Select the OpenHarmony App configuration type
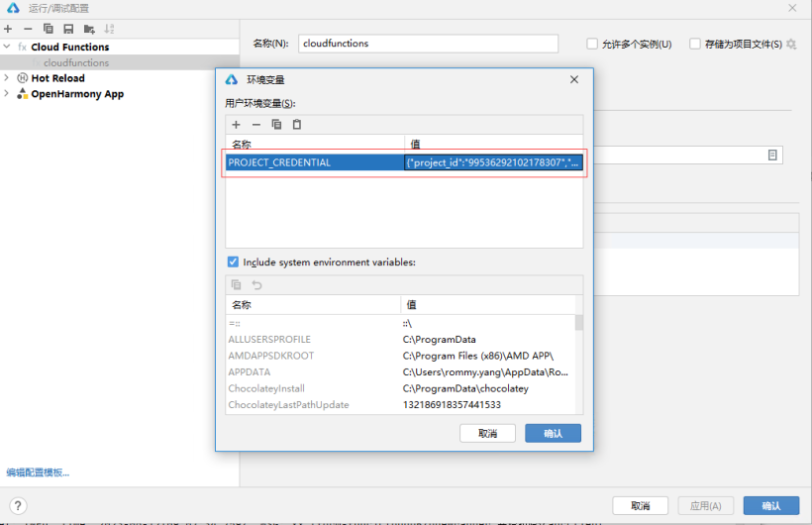Screen dimensions: 812x525 (x=77, y=94)
